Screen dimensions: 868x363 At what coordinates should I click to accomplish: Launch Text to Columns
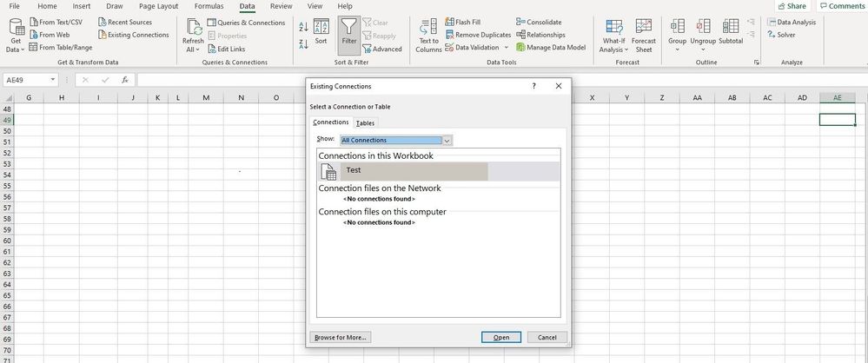coord(428,36)
